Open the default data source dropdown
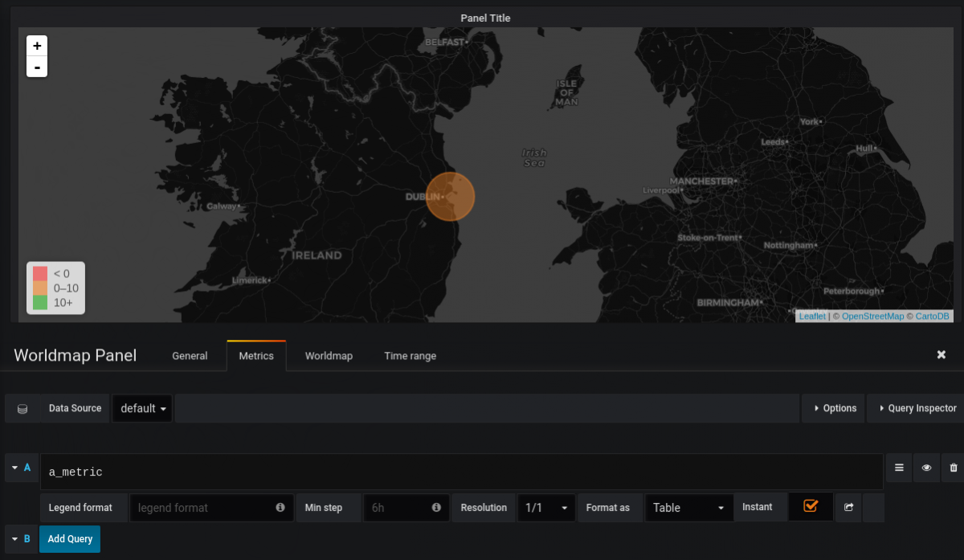 141,408
